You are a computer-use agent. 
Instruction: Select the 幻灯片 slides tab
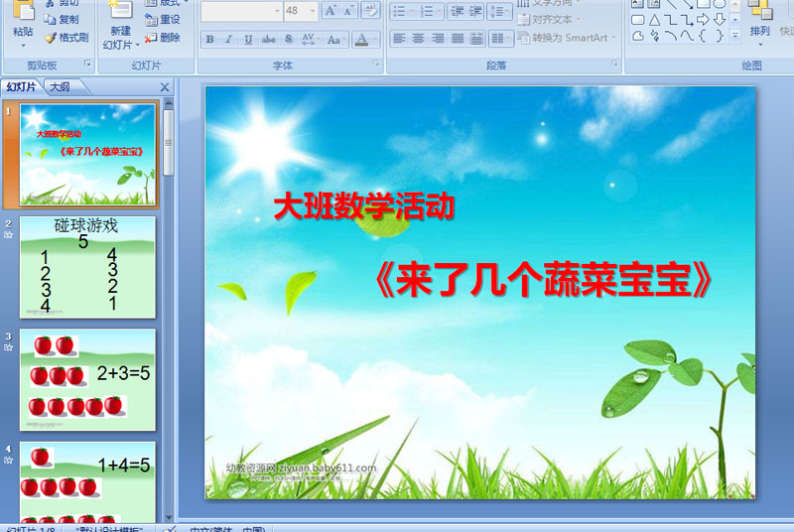point(21,87)
